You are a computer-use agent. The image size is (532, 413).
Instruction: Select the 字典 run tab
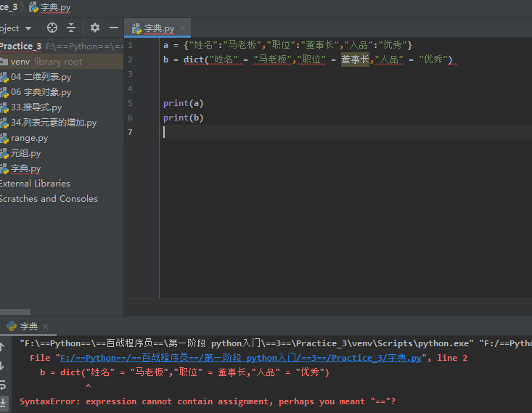pos(28,327)
